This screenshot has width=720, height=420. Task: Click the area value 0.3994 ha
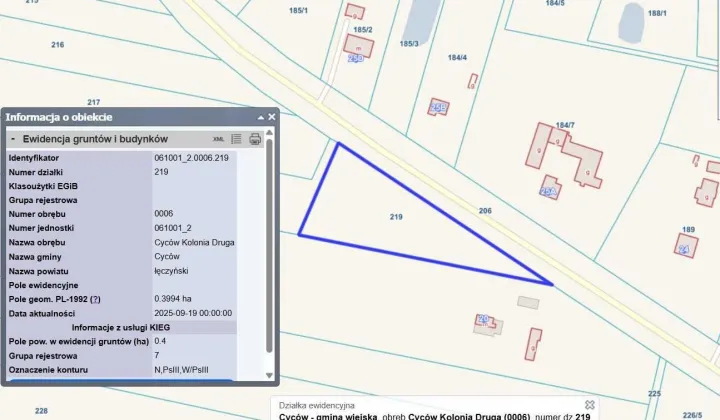click(x=173, y=299)
